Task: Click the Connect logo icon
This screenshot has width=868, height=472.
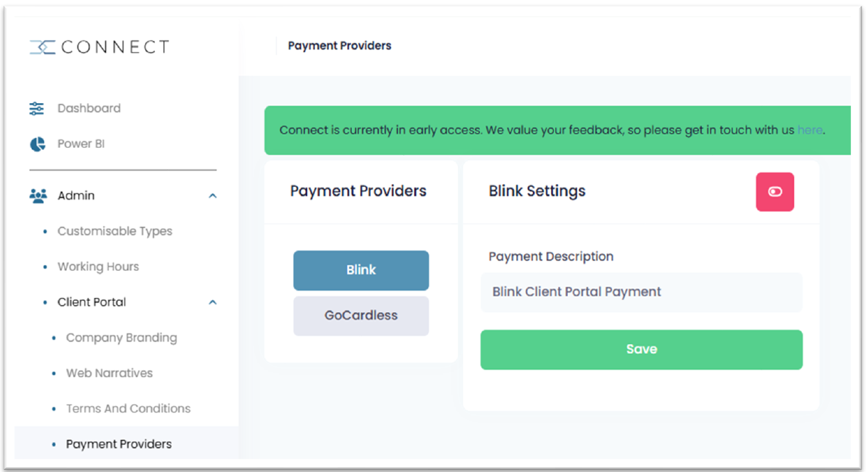Action: coord(42,47)
